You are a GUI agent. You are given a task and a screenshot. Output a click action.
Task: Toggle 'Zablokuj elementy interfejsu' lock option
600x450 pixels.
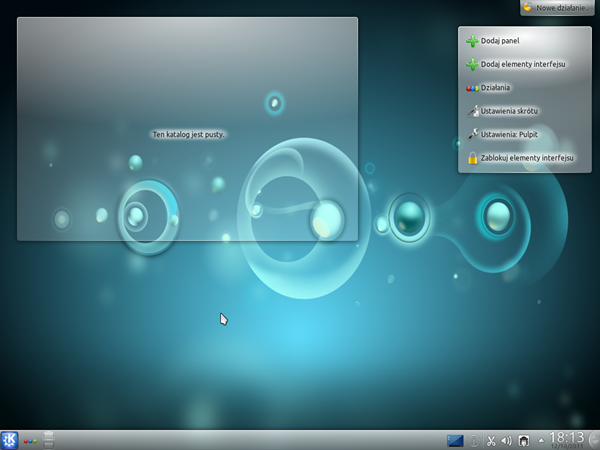[520, 158]
